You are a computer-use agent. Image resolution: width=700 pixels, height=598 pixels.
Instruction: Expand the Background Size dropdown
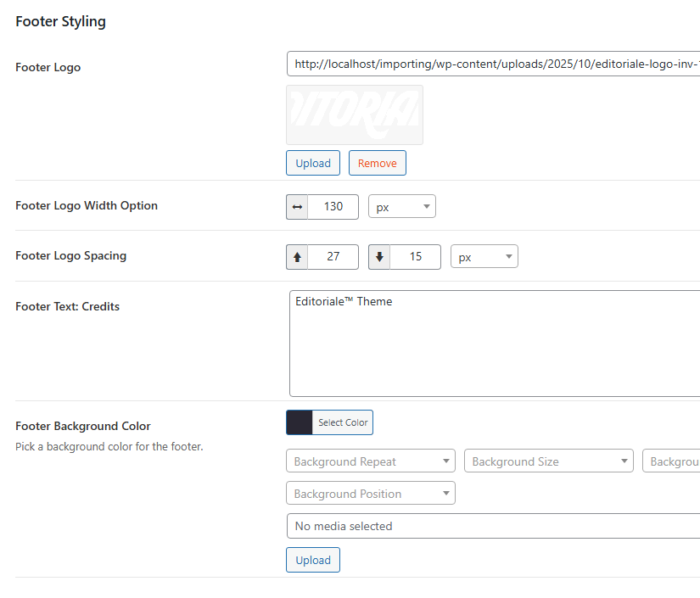pyautogui.click(x=548, y=461)
